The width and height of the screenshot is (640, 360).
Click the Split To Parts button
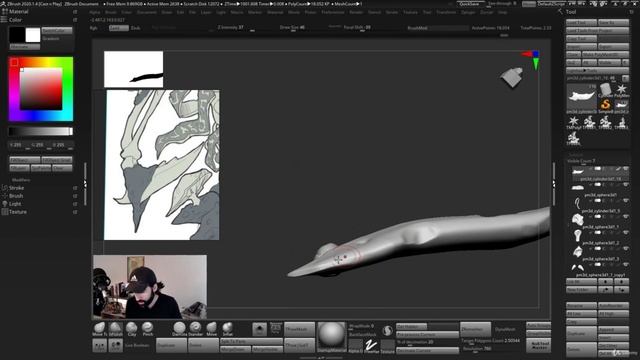click(x=251, y=341)
